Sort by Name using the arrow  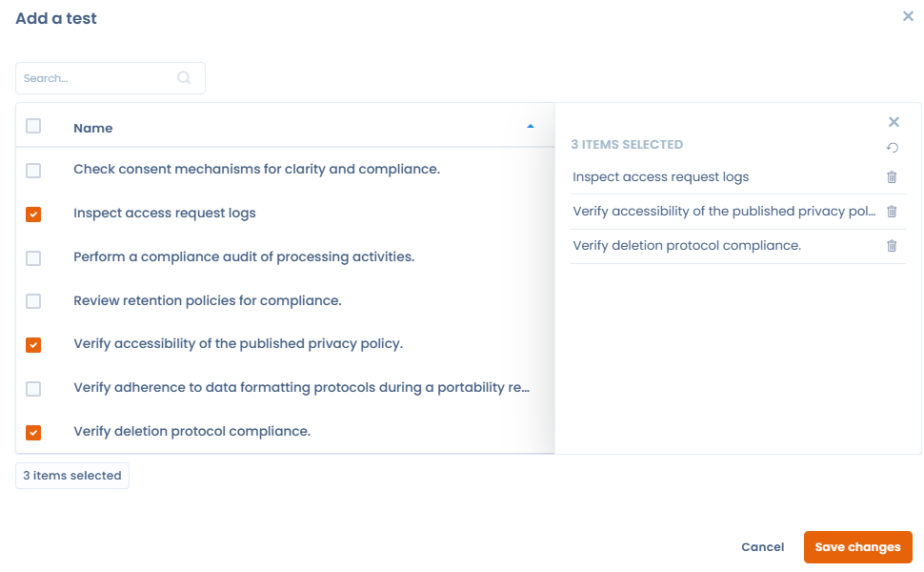(531, 127)
